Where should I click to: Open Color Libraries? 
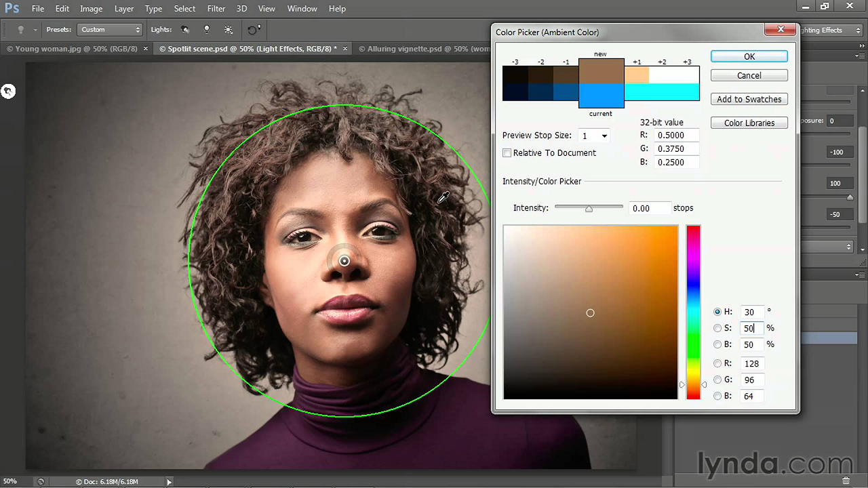[749, 123]
